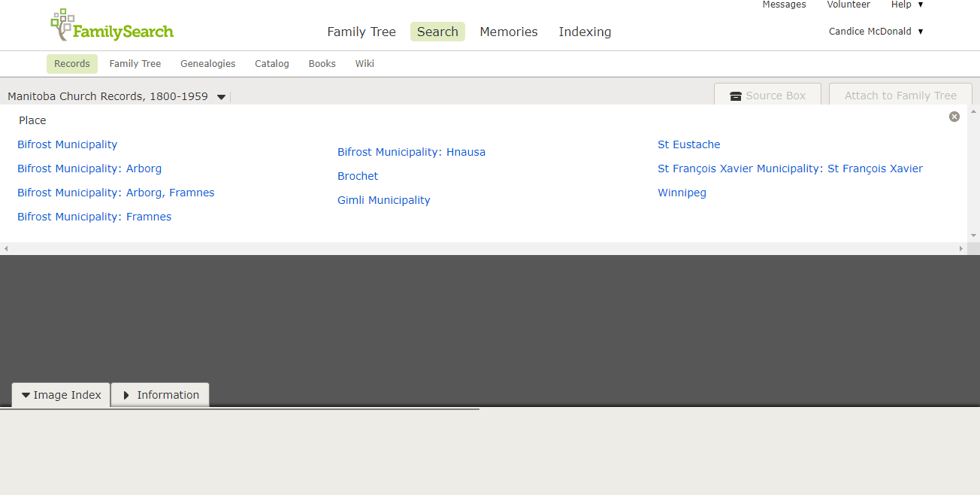Switch to the Catalog tab
This screenshot has width=980, height=495.
pos(271,64)
